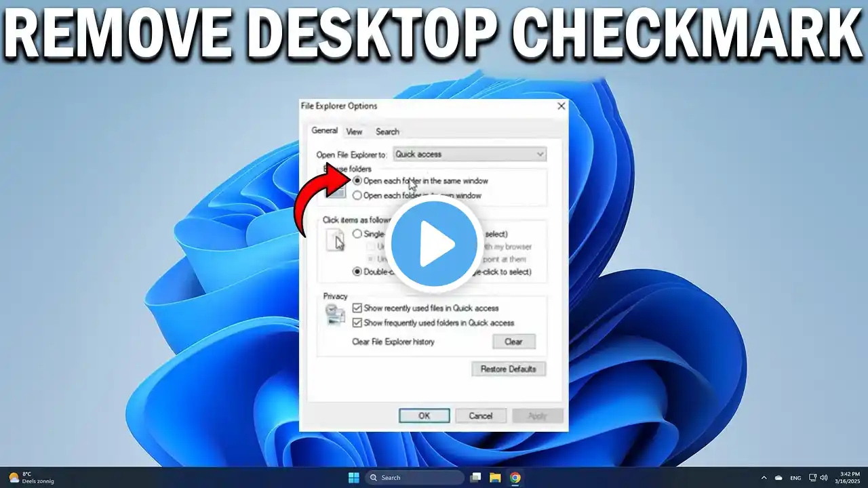
Task: Click the volume speaker tray icon
Action: (824, 478)
